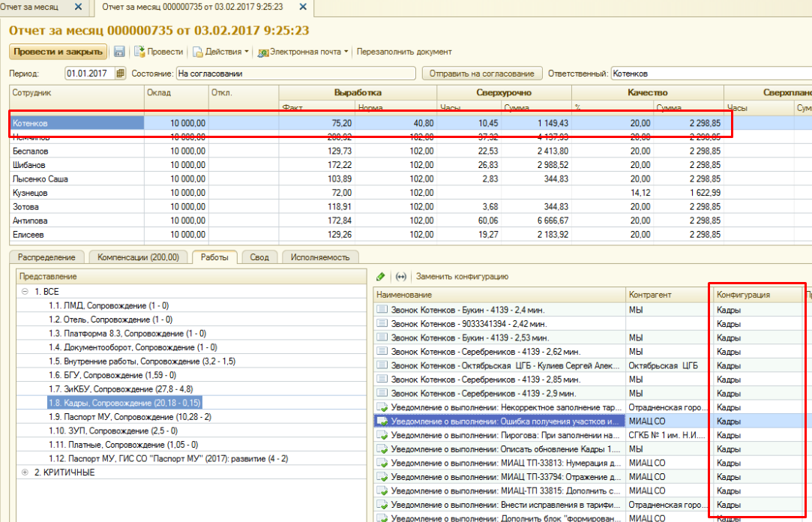The image size is (812, 522).
Task: Switch to the Распределение tab
Action: click(x=46, y=257)
